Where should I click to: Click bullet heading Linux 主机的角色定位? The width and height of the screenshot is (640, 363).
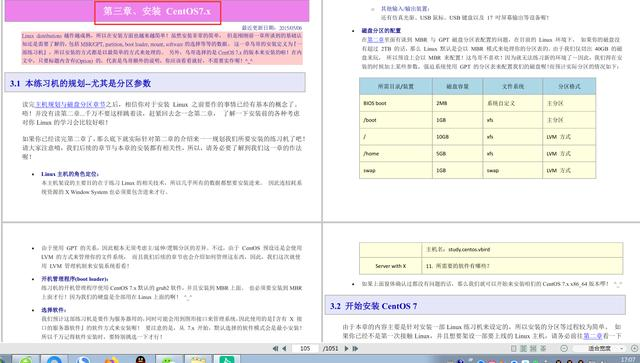coord(70,174)
